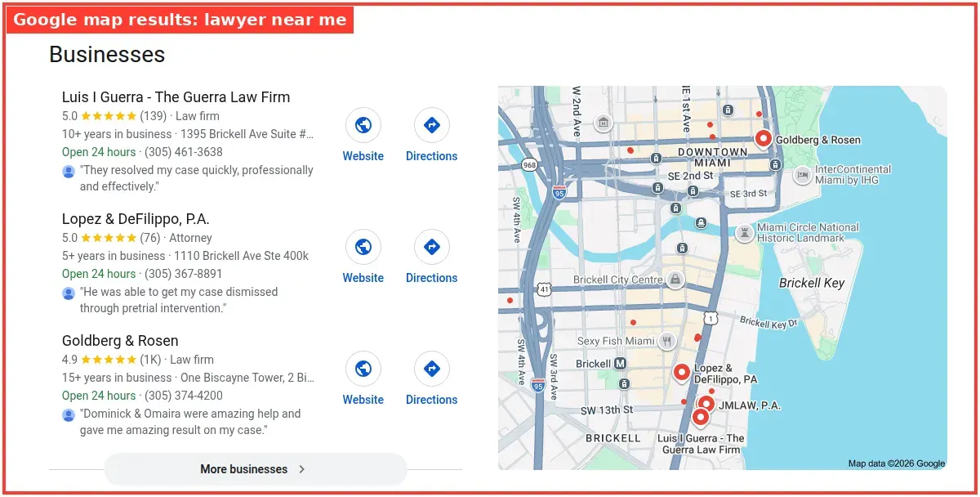The height and width of the screenshot is (497, 980).
Task: Open Website icon for Goldberg & Rosen
Action: [363, 369]
